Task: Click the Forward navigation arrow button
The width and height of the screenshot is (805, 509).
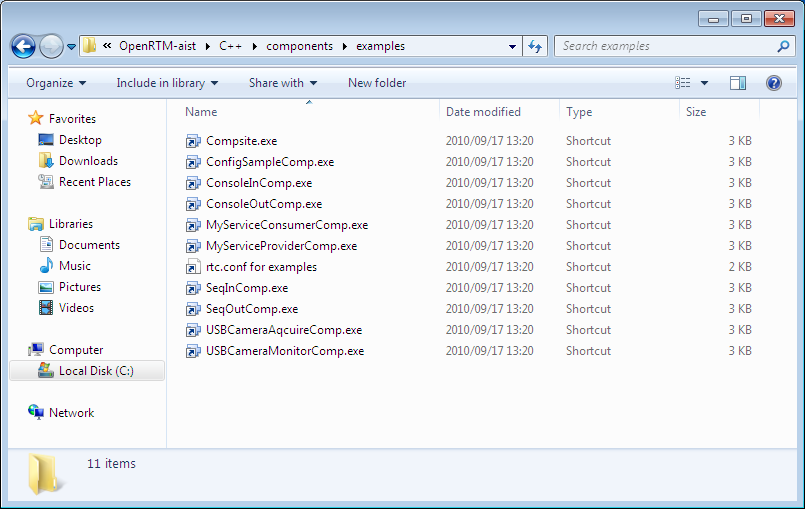Action: 51,47
